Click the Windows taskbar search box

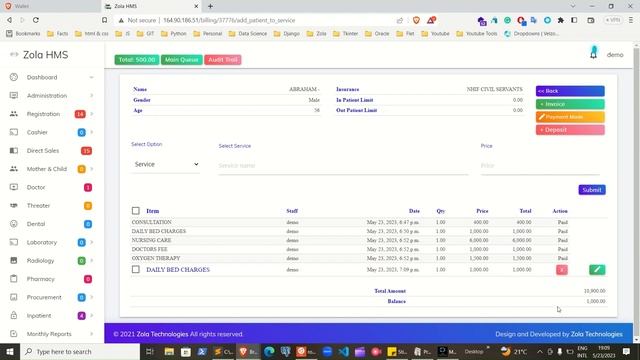tap(80, 351)
